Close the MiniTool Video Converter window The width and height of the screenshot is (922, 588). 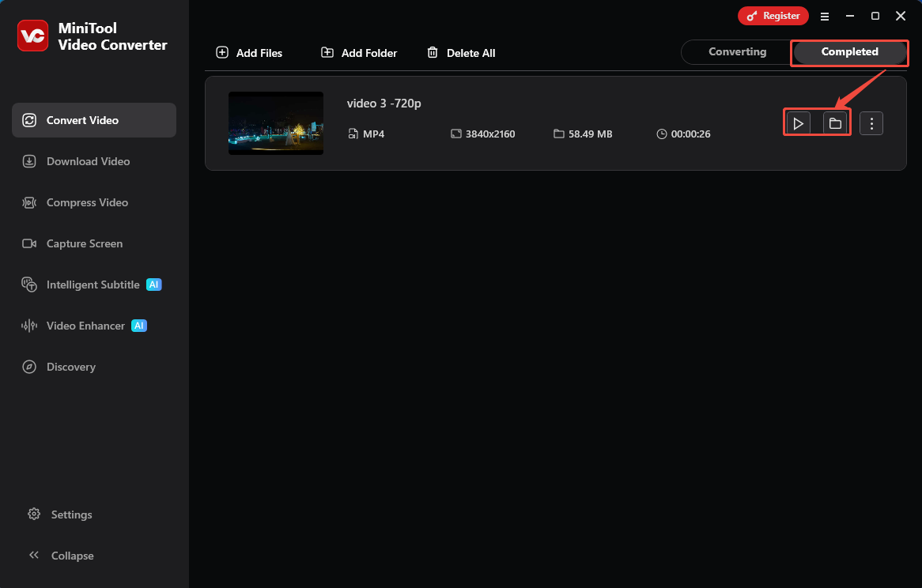tap(900, 17)
